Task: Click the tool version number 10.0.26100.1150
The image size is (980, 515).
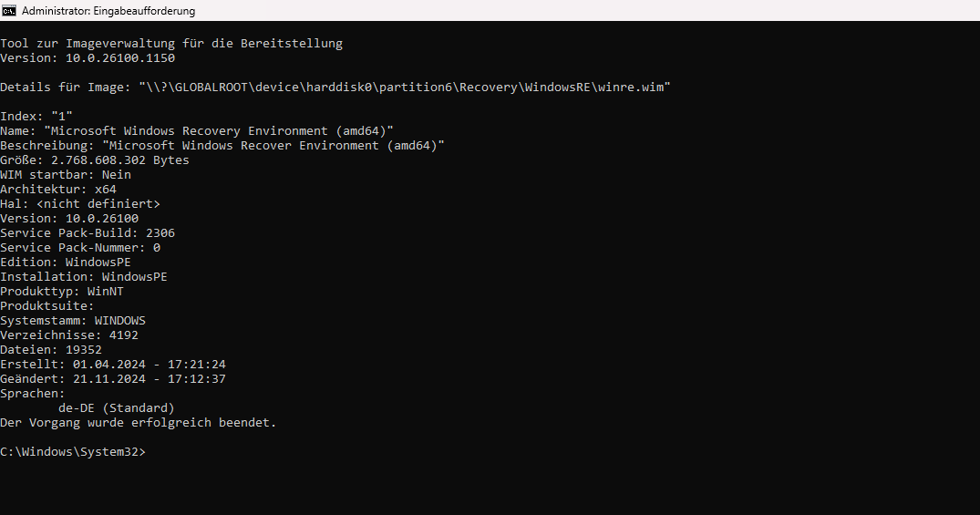Action: 117,57
